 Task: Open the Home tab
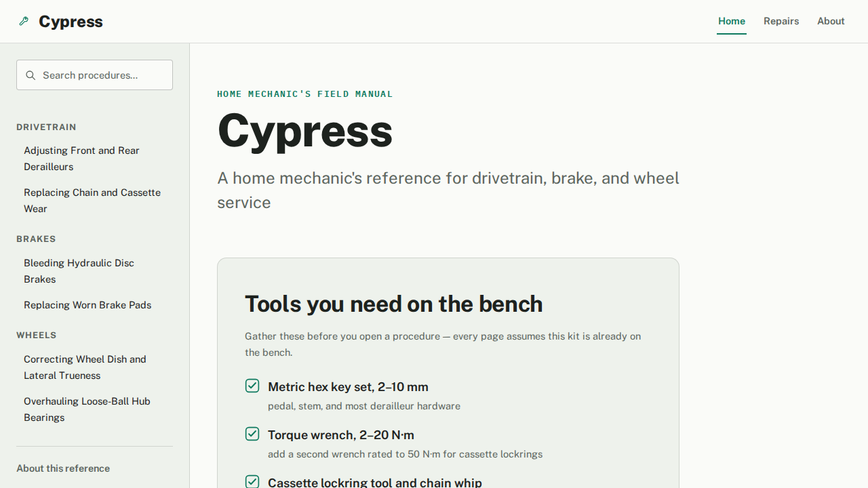click(x=732, y=21)
